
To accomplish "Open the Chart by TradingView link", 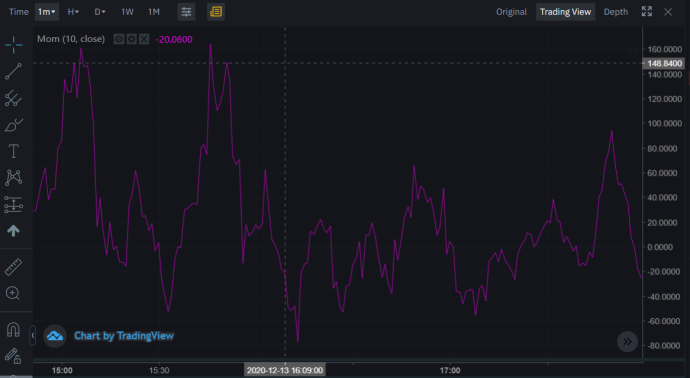I will (124, 336).
